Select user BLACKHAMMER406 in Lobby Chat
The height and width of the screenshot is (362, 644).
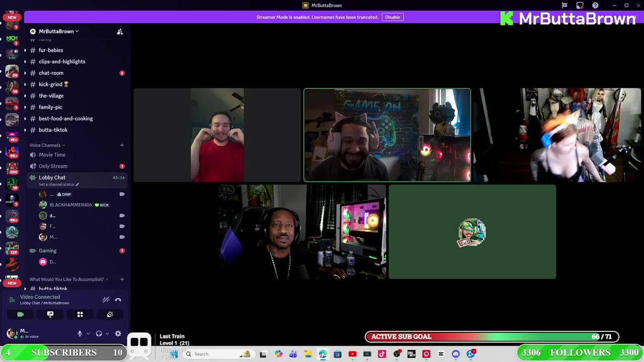[70, 205]
